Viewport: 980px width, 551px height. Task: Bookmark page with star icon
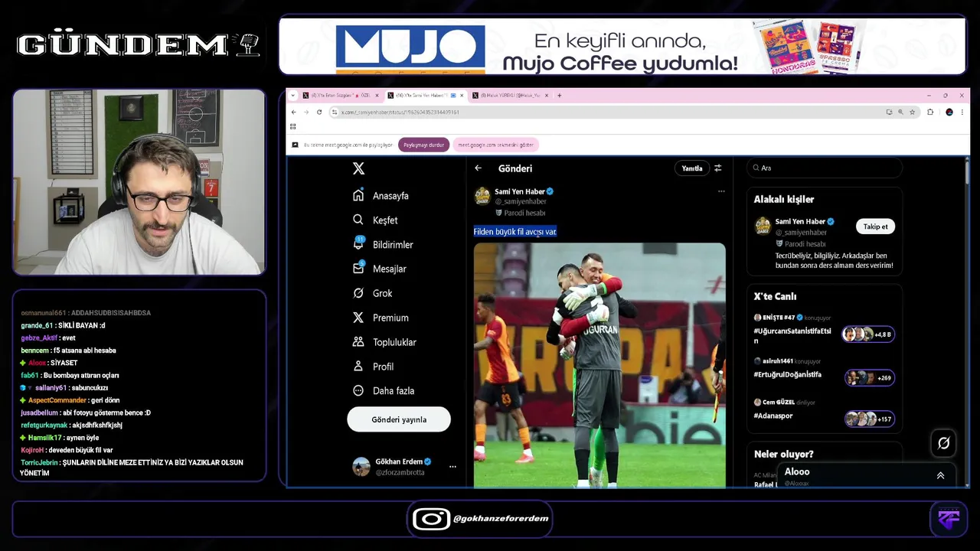(913, 112)
